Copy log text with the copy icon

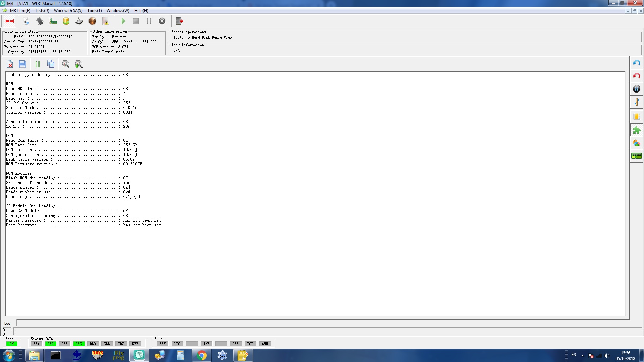(51, 64)
